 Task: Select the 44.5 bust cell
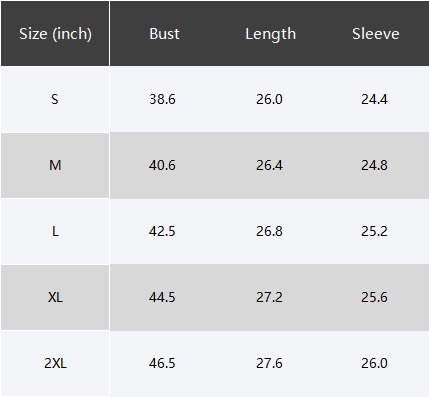(162, 297)
